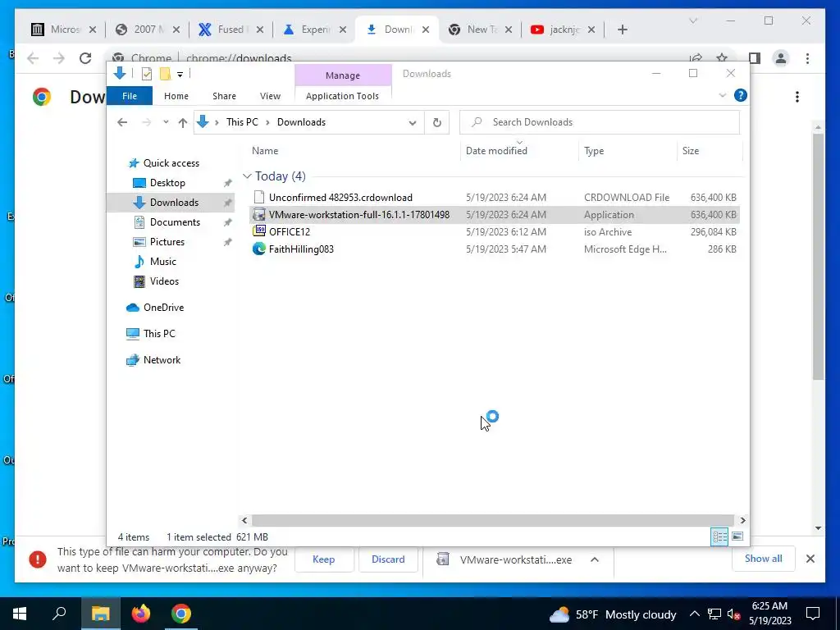This screenshot has width=840, height=630.
Task: Open options arrow for VMware download item
Action: click(594, 559)
